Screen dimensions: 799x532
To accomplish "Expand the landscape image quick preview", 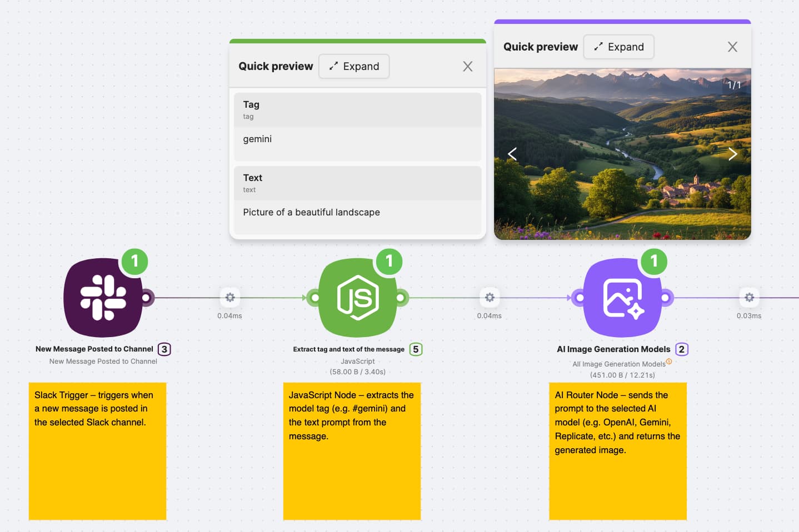I will 618,47.
